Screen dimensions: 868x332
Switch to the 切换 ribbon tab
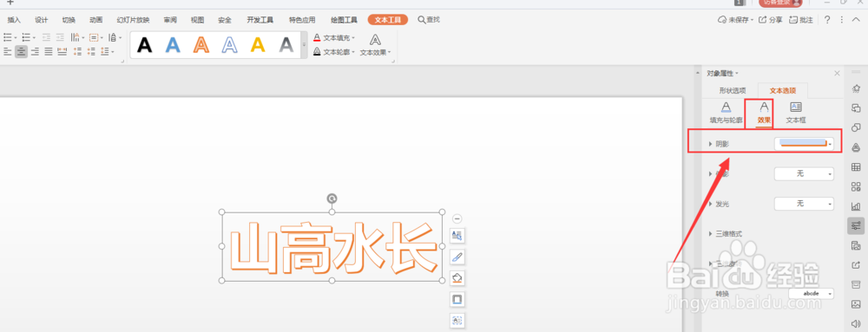point(69,20)
